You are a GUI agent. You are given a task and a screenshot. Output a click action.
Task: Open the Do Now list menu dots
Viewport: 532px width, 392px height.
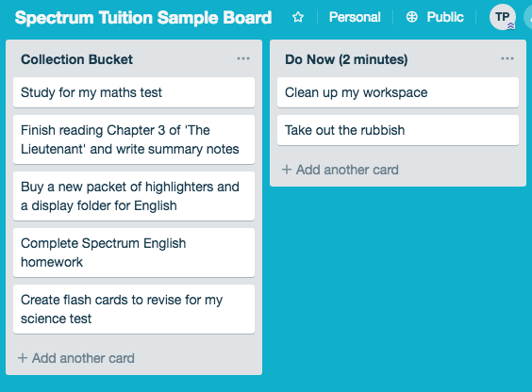[507, 58]
